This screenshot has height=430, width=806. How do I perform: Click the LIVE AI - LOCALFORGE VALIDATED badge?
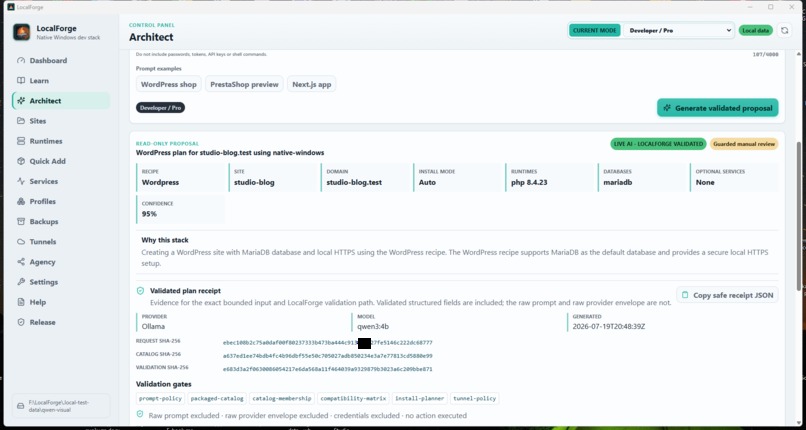(658, 144)
